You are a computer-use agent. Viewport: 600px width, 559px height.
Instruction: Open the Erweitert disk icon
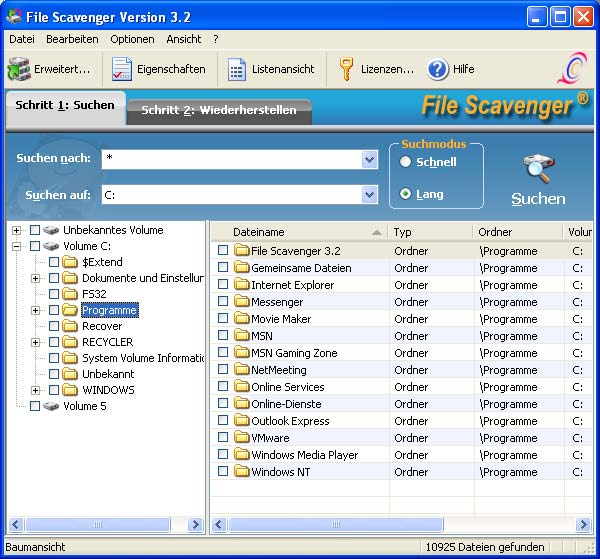click(18, 69)
